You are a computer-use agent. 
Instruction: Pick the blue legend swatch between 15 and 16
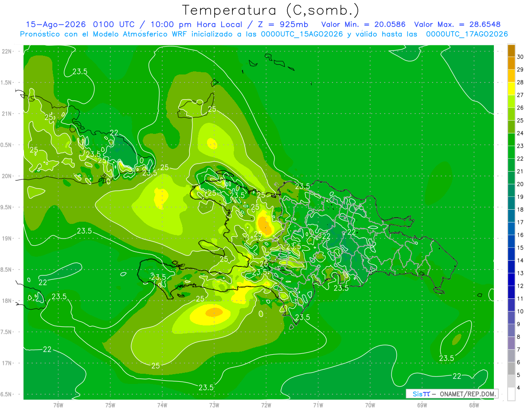[x=511, y=241]
